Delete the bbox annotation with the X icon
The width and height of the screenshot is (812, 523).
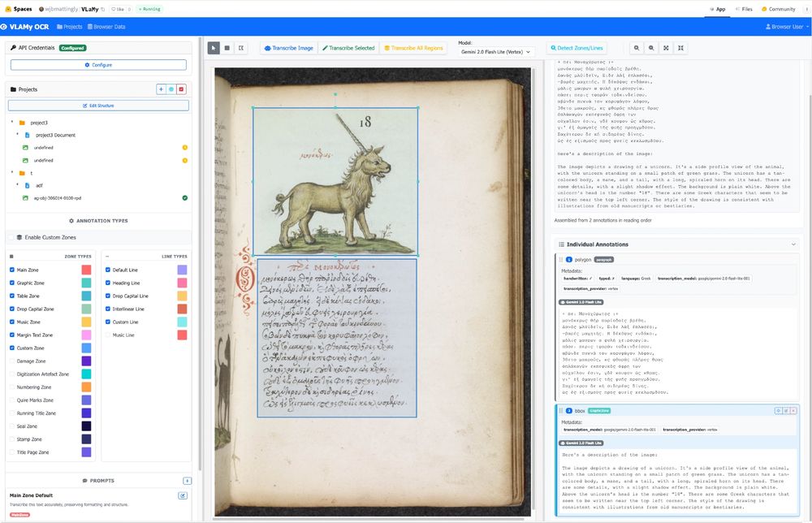click(x=793, y=411)
